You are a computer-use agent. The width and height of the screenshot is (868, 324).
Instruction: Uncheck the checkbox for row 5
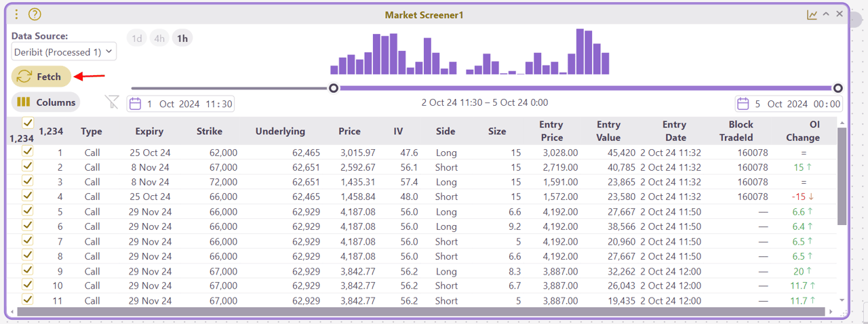coord(28,211)
